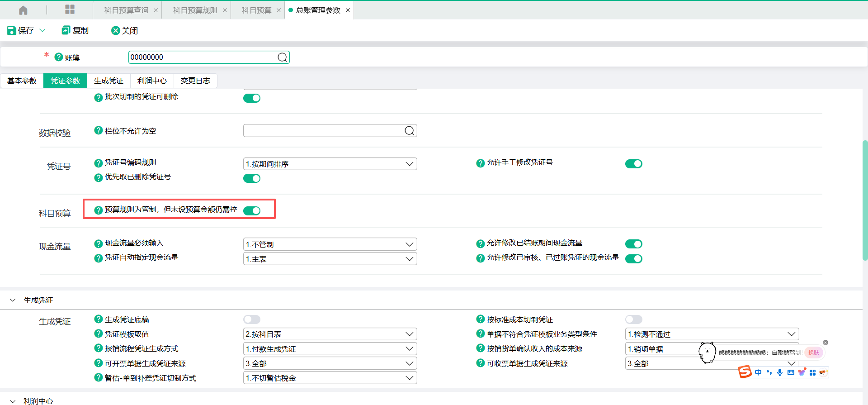
Task: Collapse the 生成凭证 section
Action: (x=13, y=300)
